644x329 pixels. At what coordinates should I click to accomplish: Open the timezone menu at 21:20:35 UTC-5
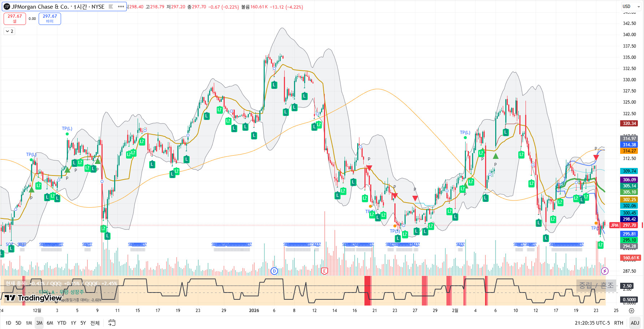[x=592, y=323]
